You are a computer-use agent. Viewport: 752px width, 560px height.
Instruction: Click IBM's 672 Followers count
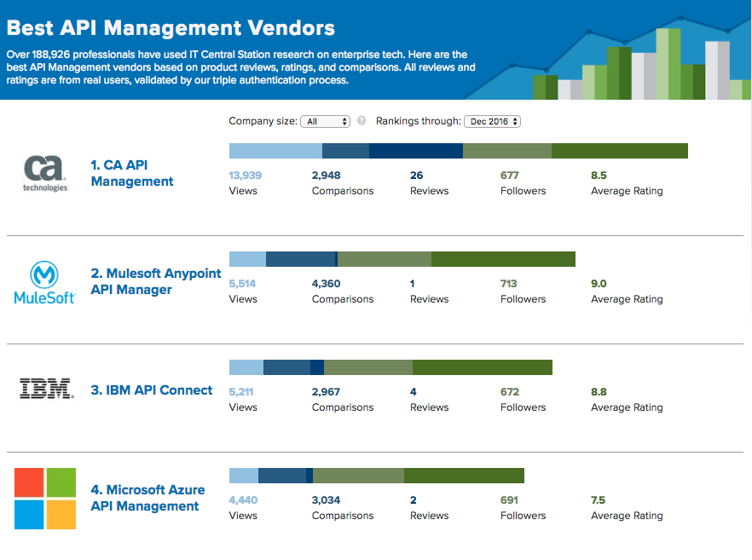click(x=510, y=392)
